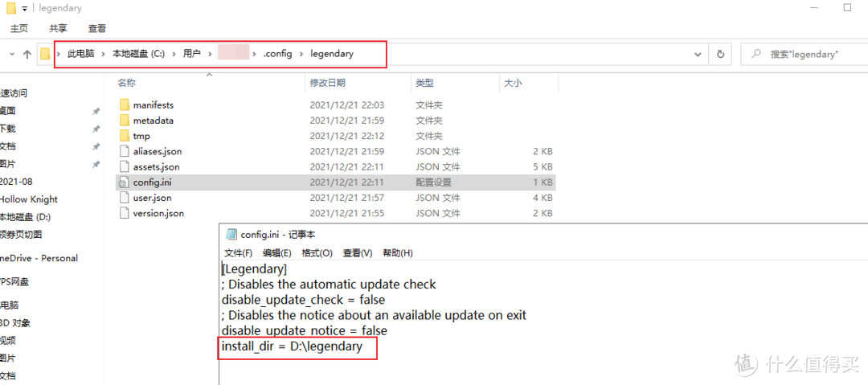Select 本地磁盘 (D:) in navigation pane
This screenshot has height=385, width=868.
(26, 217)
